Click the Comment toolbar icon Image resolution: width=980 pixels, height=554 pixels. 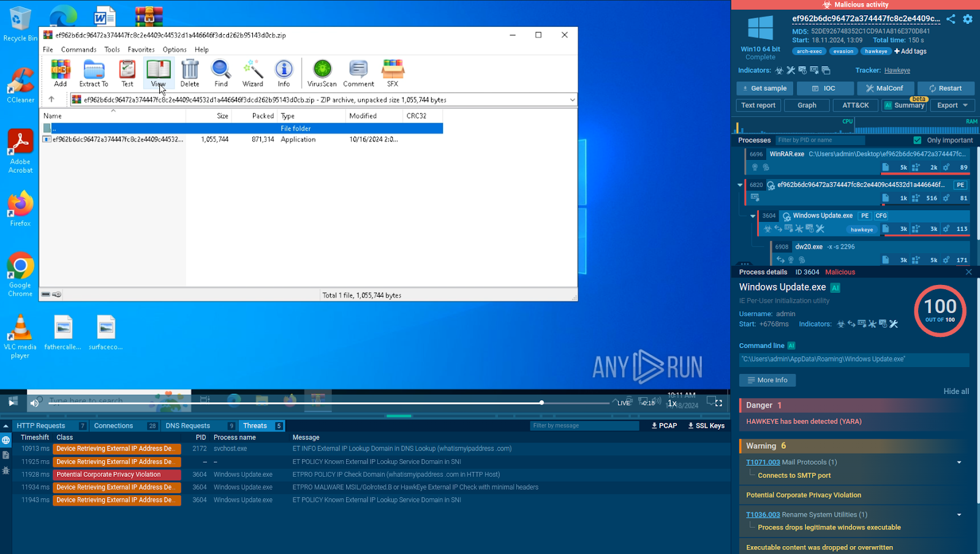click(358, 73)
